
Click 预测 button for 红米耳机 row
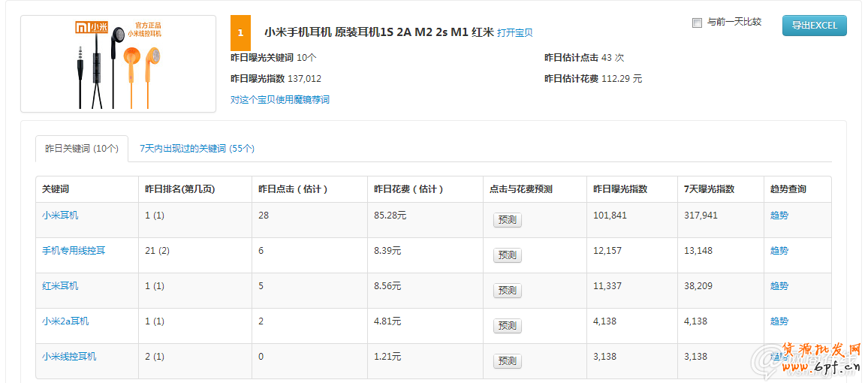pos(507,291)
